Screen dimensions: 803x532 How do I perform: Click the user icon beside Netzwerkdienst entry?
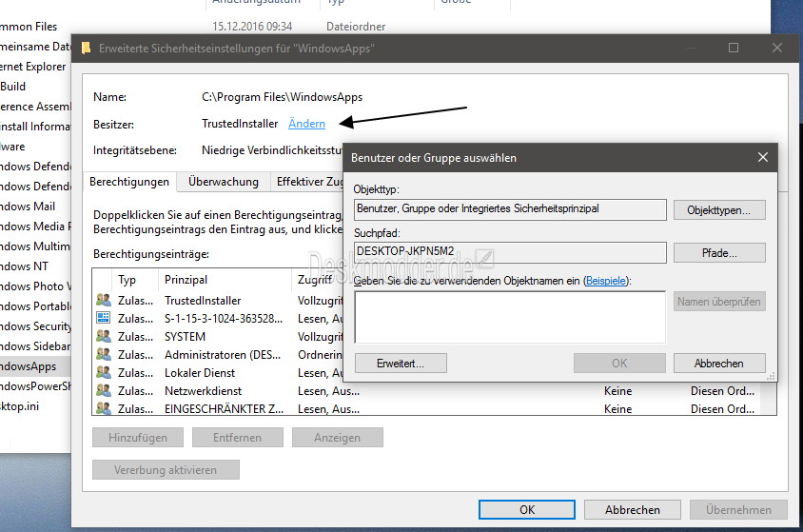[x=104, y=390]
